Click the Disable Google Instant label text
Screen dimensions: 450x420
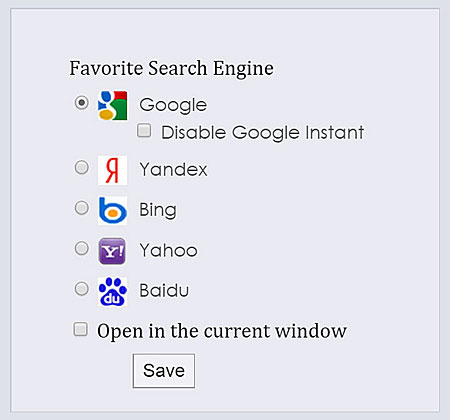[262, 133]
